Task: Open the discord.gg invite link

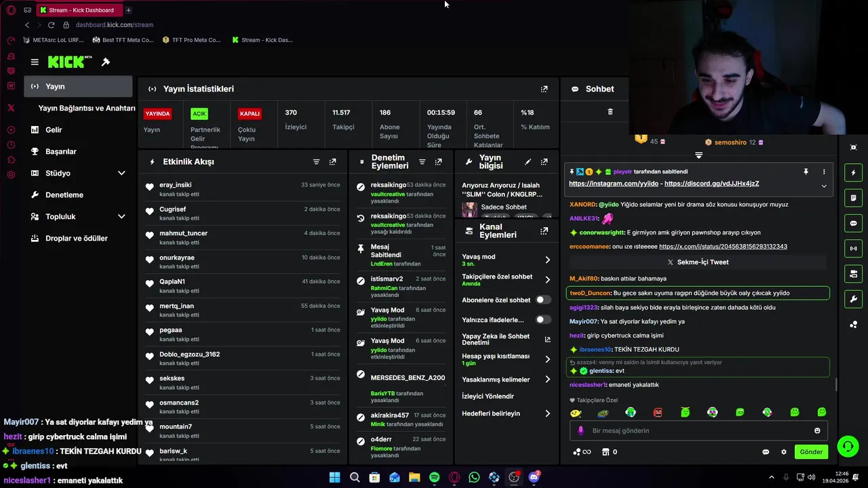Action: tap(711, 184)
